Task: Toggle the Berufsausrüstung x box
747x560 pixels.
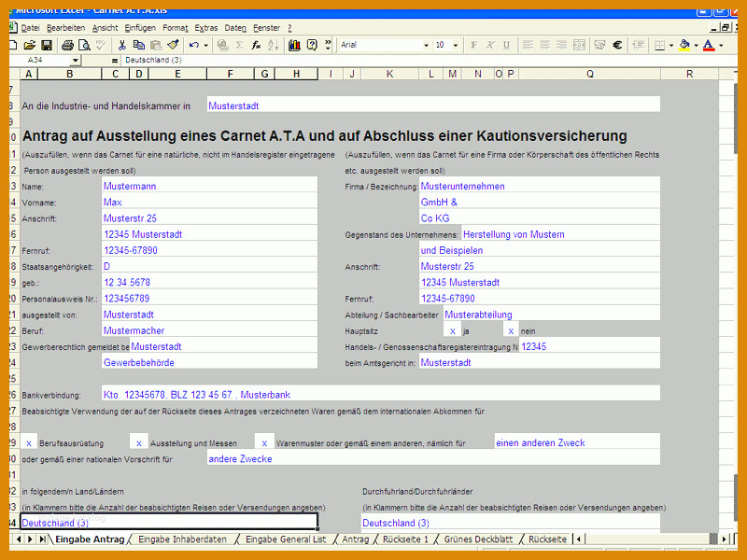Action: pyautogui.click(x=29, y=442)
